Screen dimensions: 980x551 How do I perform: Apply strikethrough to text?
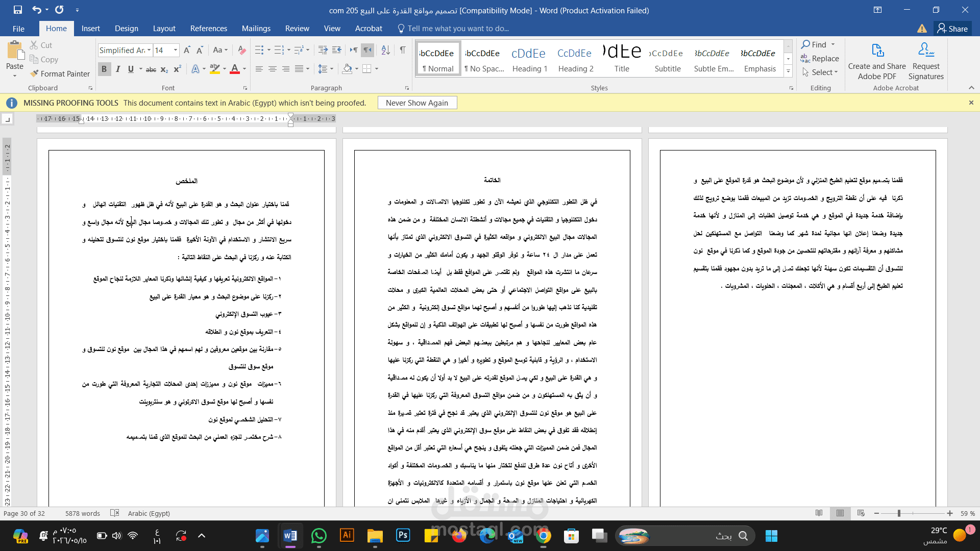151,69
